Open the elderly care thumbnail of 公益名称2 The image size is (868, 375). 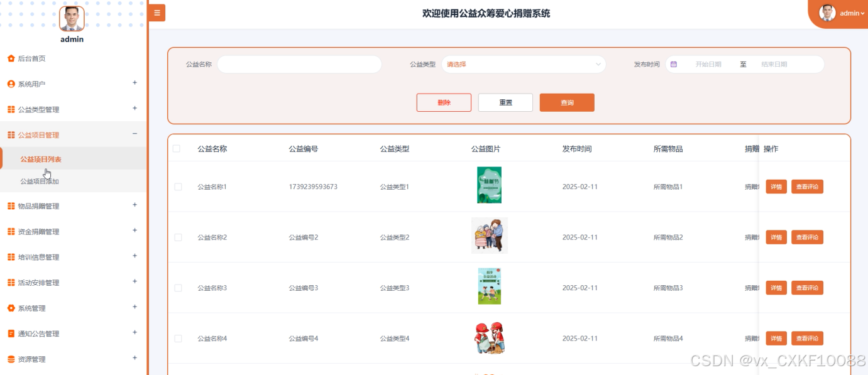pos(489,236)
